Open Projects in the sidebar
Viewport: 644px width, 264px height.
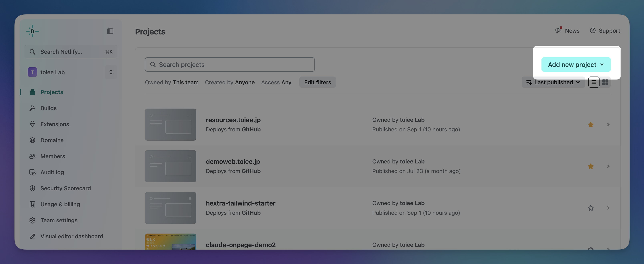coord(52,92)
